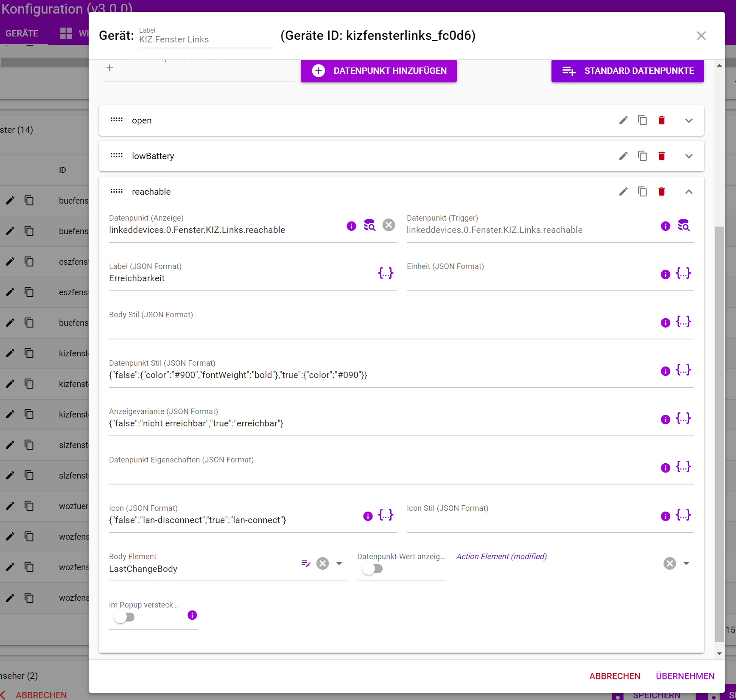Browse objects for Datenpunkt (Anzeige)

[369, 225]
